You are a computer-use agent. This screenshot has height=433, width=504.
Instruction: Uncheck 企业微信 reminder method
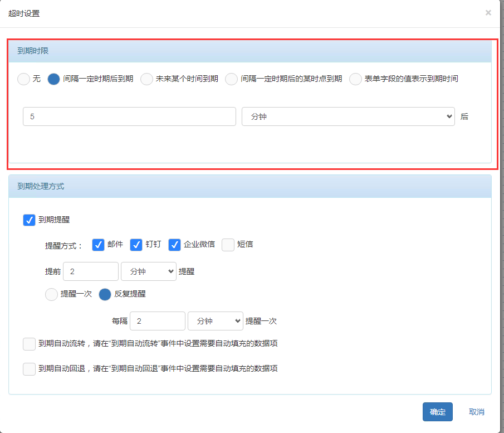coord(174,245)
